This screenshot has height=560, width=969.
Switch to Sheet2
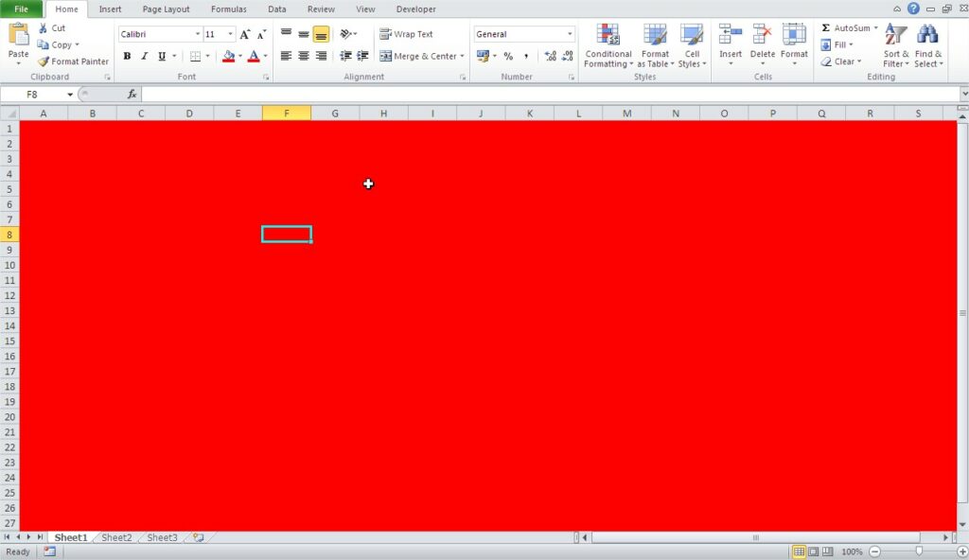tap(115, 537)
